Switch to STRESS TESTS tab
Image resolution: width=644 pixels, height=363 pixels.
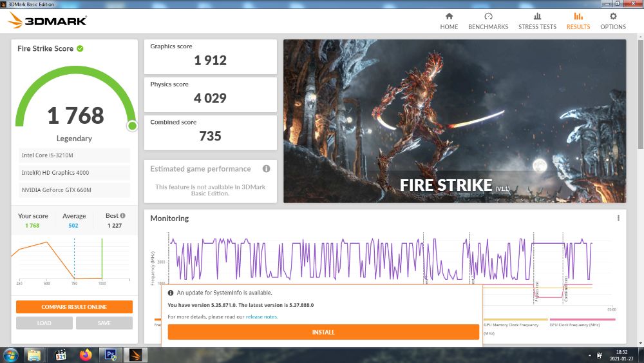point(537,21)
